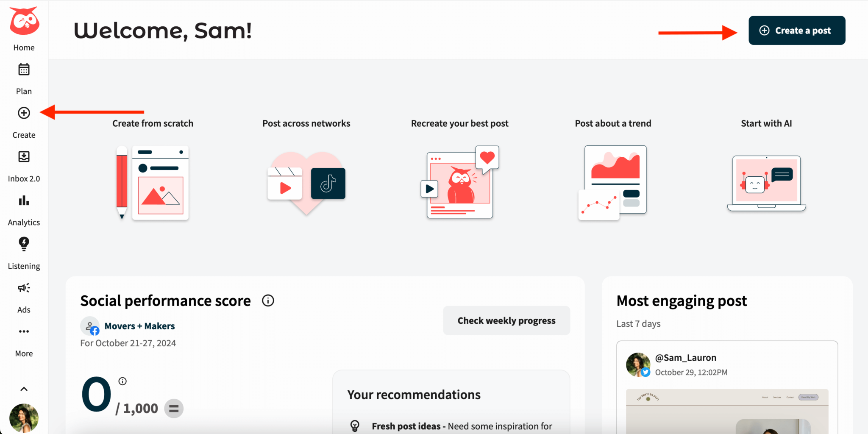The height and width of the screenshot is (434, 868).
Task: Click the Create plus icon in sidebar
Action: pyautogui.click(x=24, y=113)
